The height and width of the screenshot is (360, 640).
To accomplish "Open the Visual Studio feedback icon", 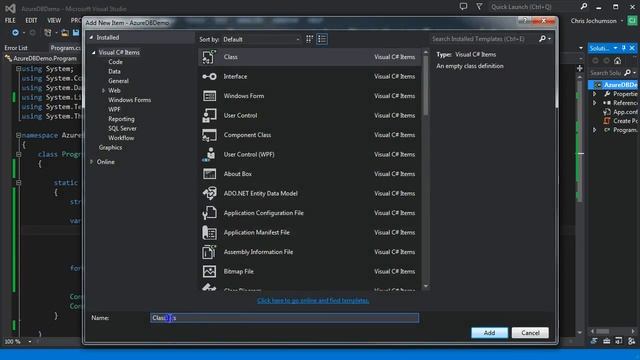I will pos(463,7).
